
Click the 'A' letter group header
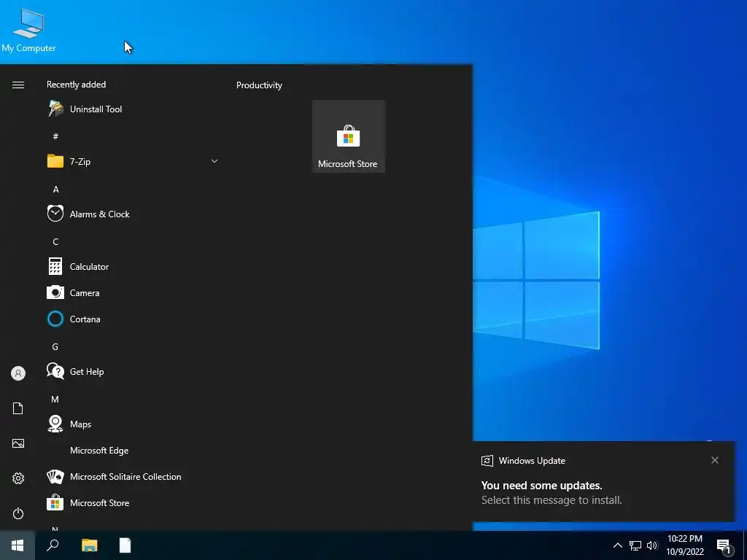point(55,189)
